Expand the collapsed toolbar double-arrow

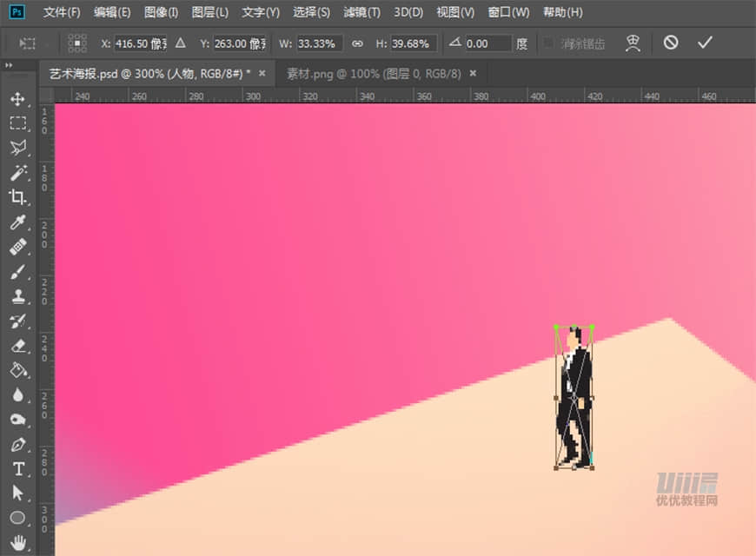9,66
